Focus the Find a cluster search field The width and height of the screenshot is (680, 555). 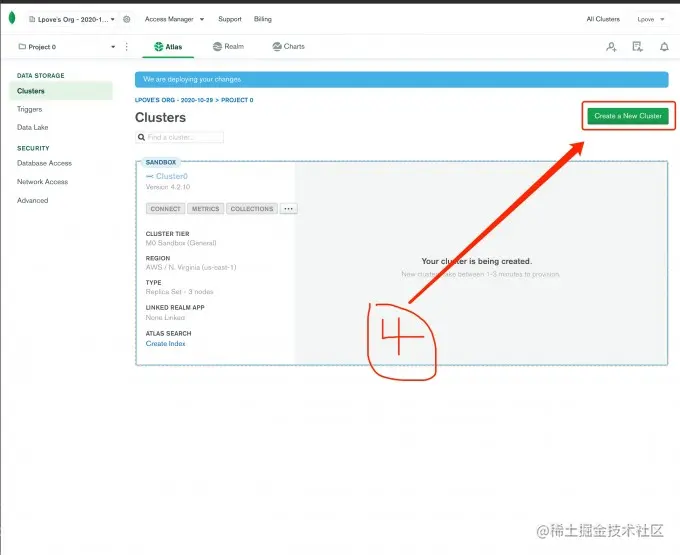click(x=180, y=137)
